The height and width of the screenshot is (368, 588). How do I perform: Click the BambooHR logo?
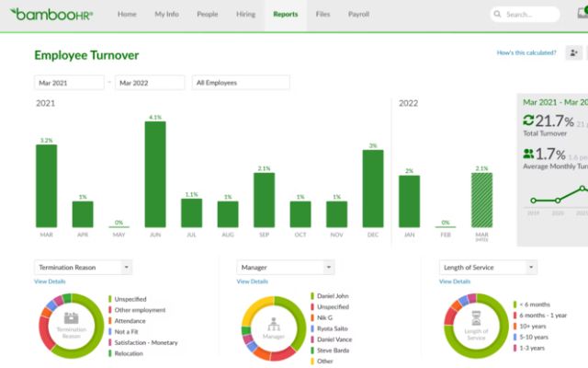pyautogui.click(x=51, y=15)
